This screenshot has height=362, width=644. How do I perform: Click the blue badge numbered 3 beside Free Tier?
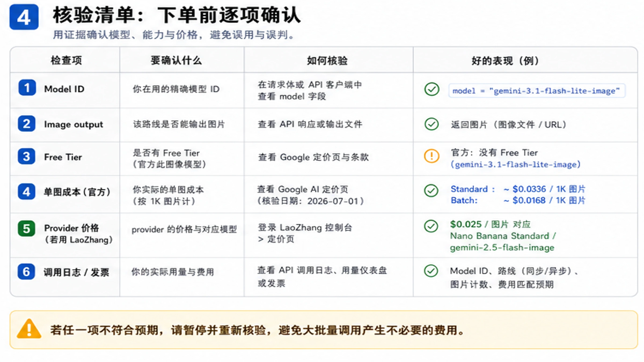click(27, 156)
